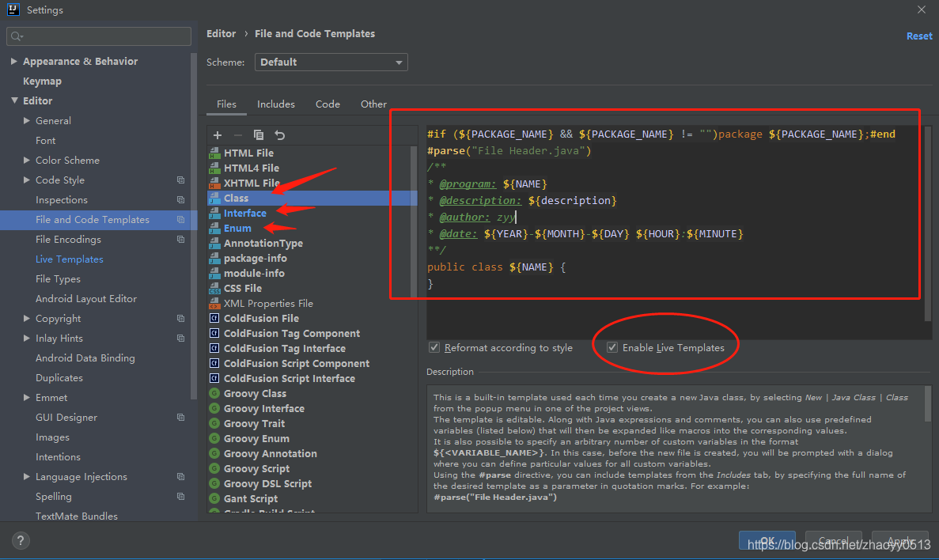The image size is (939, 560).
Task: Click the Apply button
Action: click(900, 540)
